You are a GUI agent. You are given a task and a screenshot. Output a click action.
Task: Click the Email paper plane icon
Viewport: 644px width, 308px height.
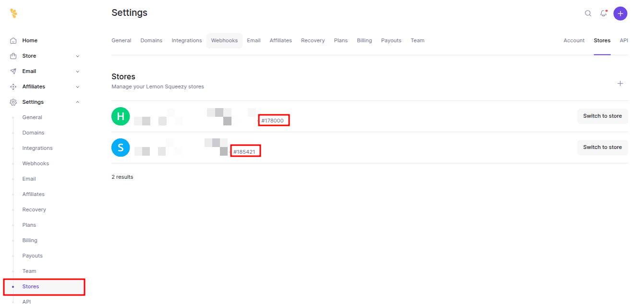coord(13,72)
